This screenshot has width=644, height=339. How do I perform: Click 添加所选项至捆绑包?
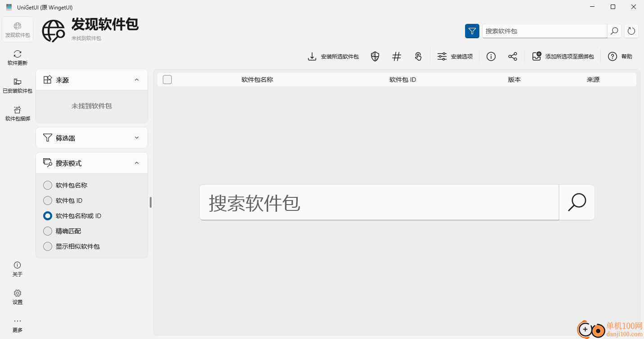563,57
